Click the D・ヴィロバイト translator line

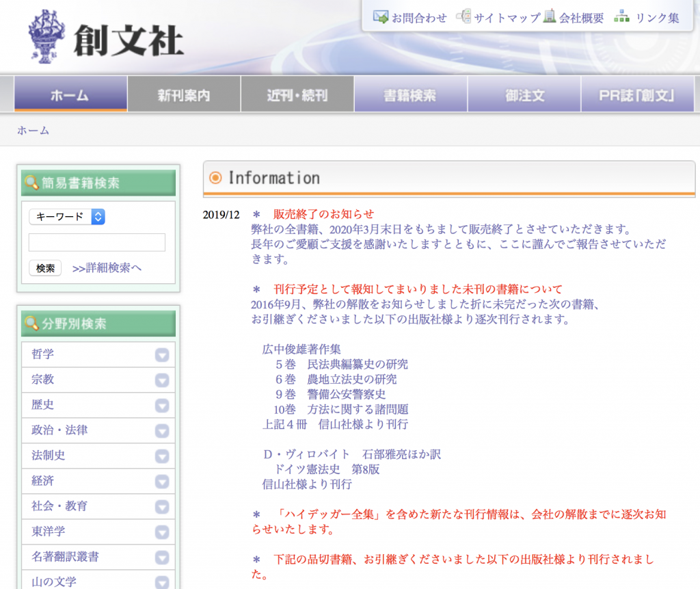pos(352,454)
